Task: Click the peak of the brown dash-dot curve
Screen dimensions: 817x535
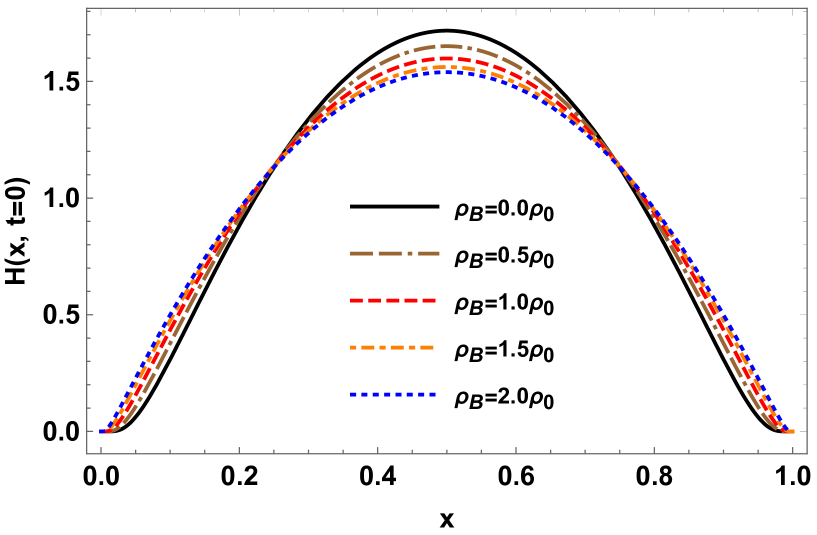Action: pos(447,46)
